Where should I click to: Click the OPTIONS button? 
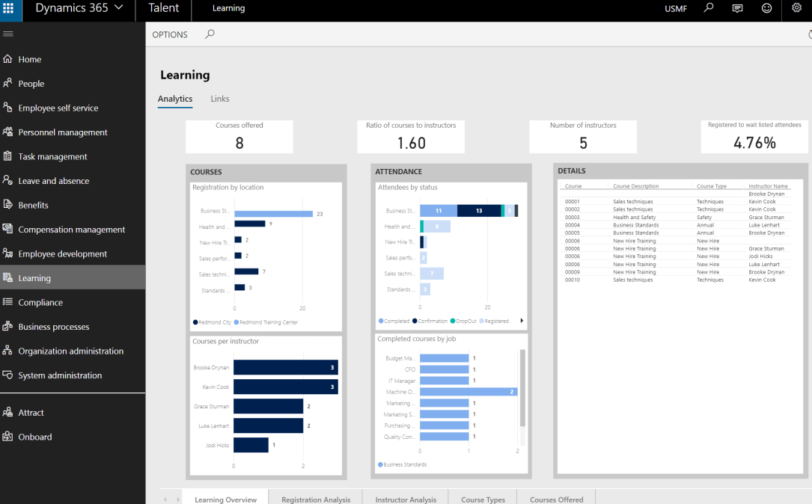coord(170,34)
